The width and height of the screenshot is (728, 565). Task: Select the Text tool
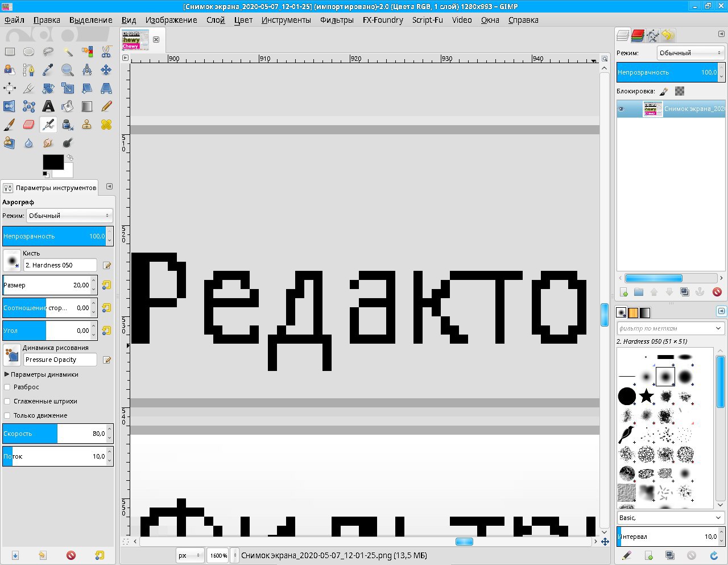coord(48,106)
